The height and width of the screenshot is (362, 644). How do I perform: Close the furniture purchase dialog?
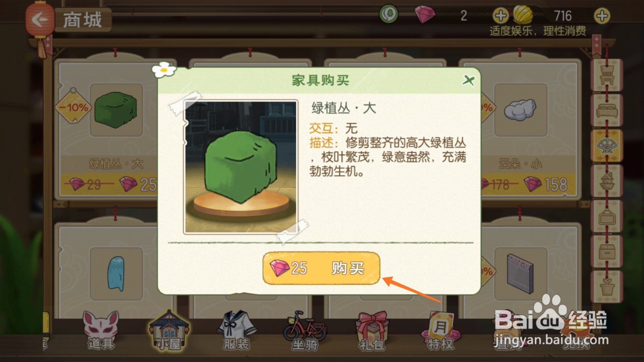(468, 80)
